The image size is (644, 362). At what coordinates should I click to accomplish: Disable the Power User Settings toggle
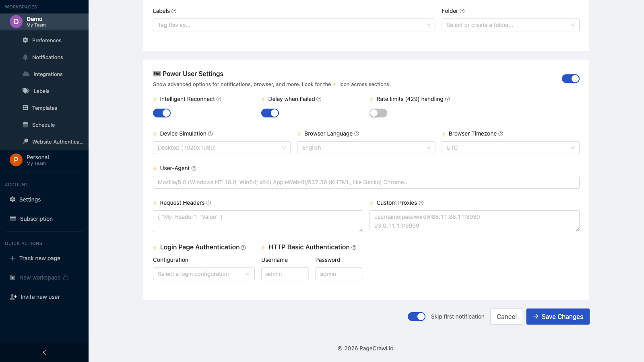pos(571,78)
